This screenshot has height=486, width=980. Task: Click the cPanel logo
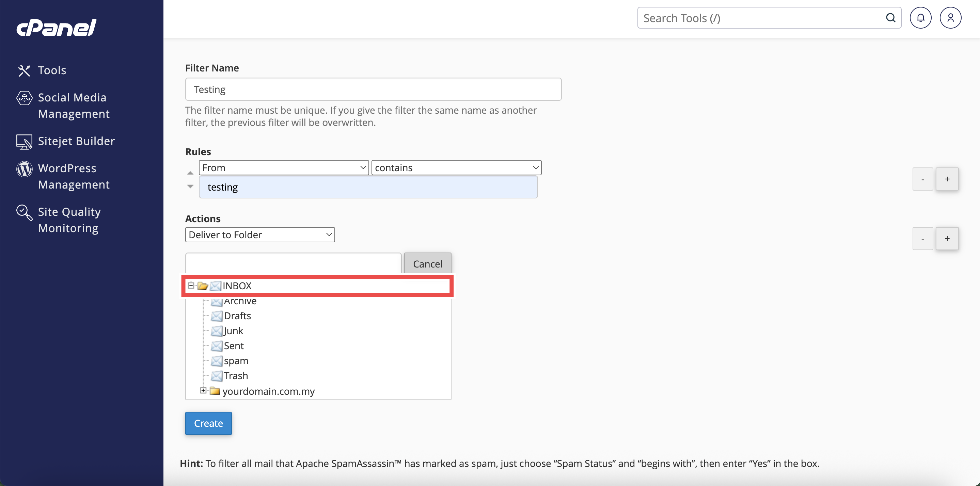pos(56,27)
